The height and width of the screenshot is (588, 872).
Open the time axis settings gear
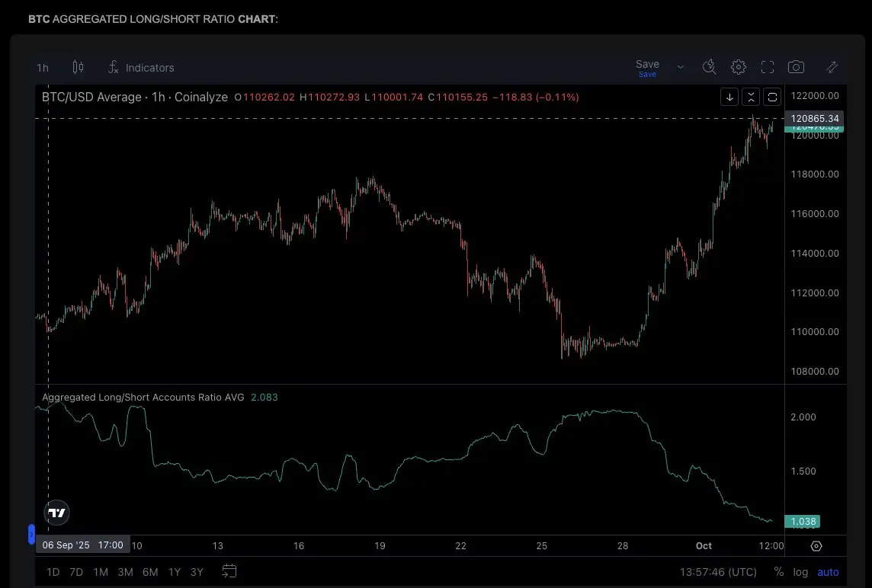(x=816, y=546)
